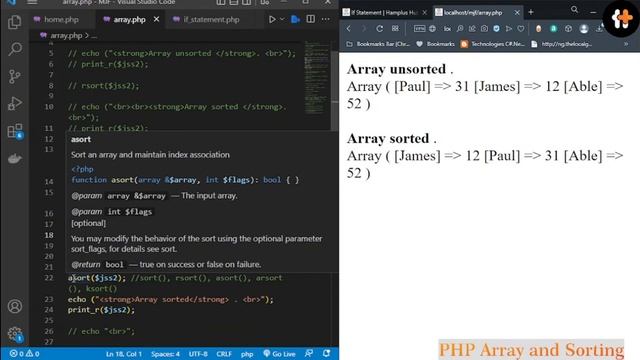
Task: Open the Bookmarks heart bookmark
Action: pos(435,44)
